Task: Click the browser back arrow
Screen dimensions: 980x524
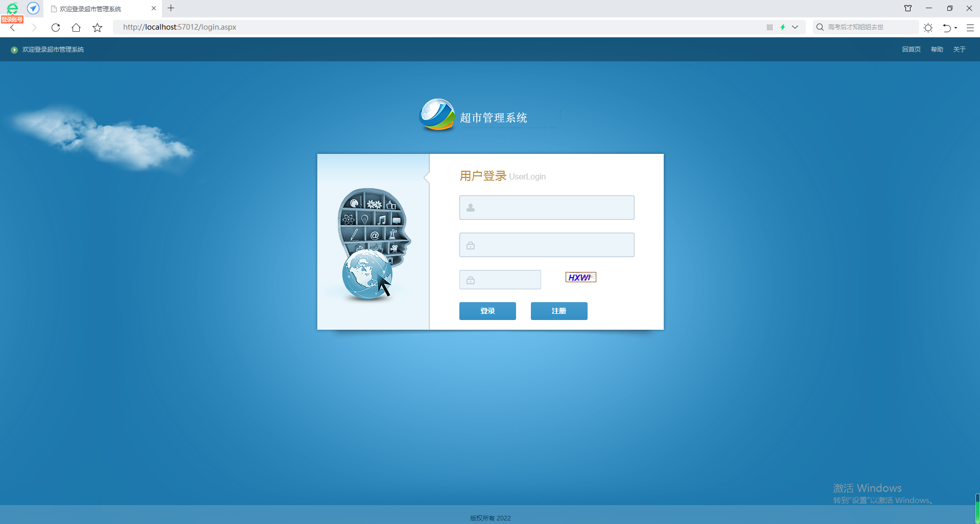Action: (x=13, y=28)
